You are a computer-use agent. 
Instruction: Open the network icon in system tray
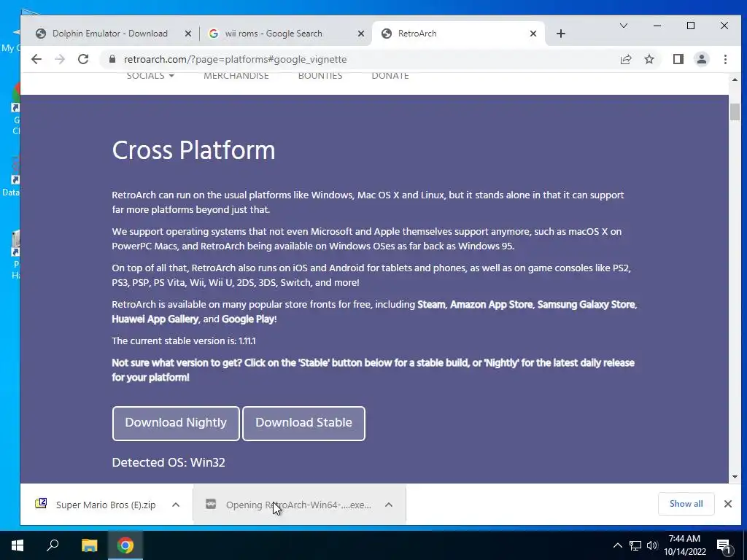(x=635, y=545)
